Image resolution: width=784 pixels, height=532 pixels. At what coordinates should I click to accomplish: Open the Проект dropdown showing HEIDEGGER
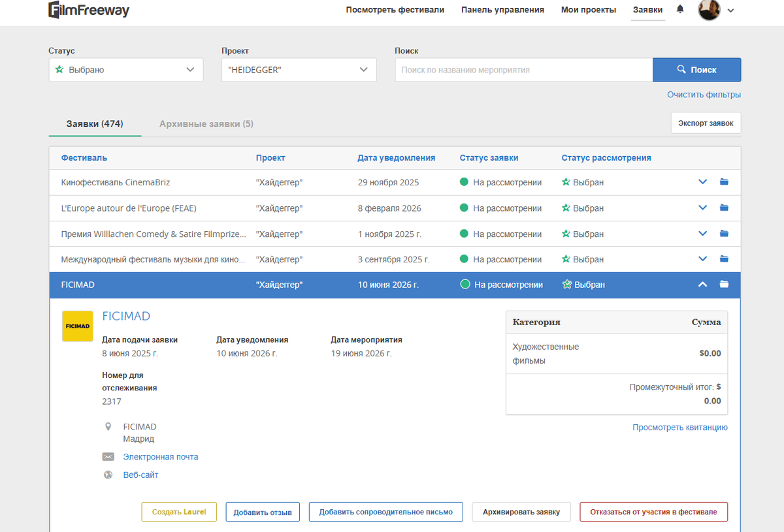[299, 70]
